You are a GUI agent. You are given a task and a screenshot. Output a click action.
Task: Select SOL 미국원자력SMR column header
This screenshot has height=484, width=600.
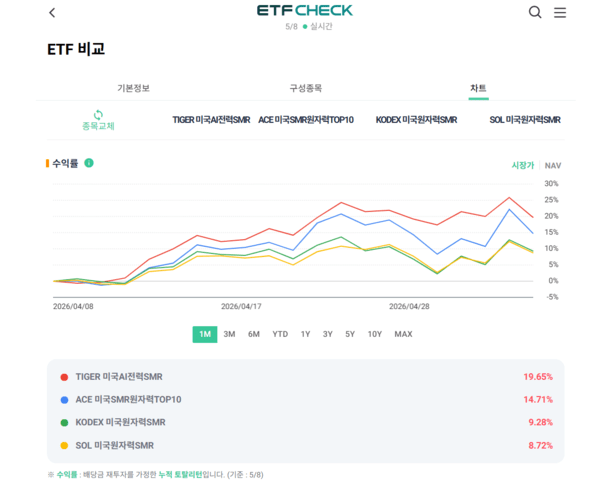[x=525, y=120]
